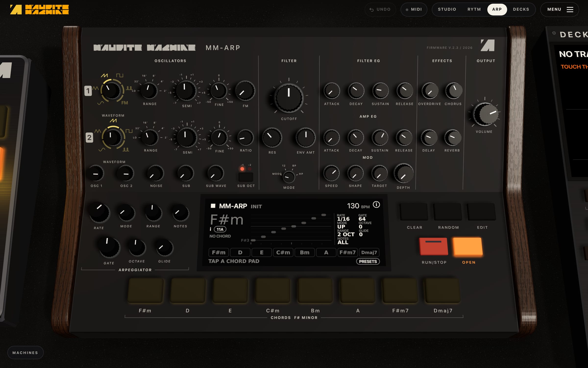Click the red RUN/STOP pad
Screen dimensions: 588x368
pyautogui.click(x=434, y=246)
